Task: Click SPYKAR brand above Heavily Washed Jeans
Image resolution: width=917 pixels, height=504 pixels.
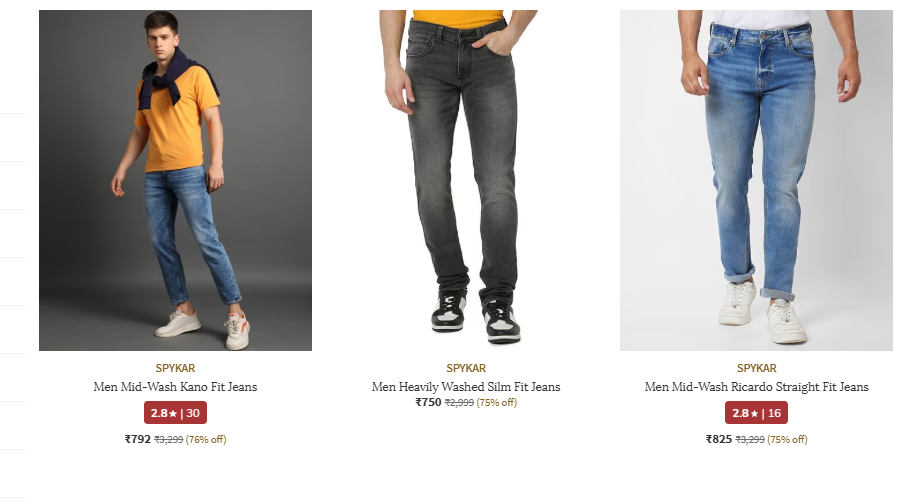Action: pos(466,368)
